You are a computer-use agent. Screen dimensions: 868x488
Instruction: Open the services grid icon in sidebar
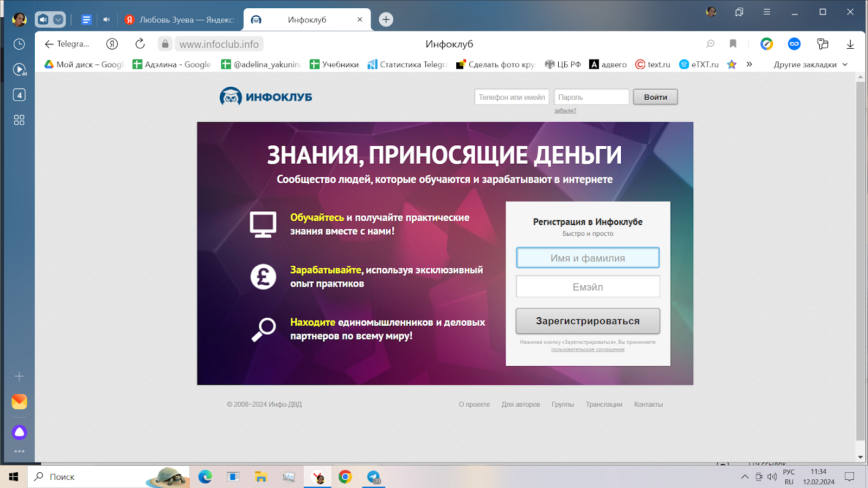coord(19,120)
